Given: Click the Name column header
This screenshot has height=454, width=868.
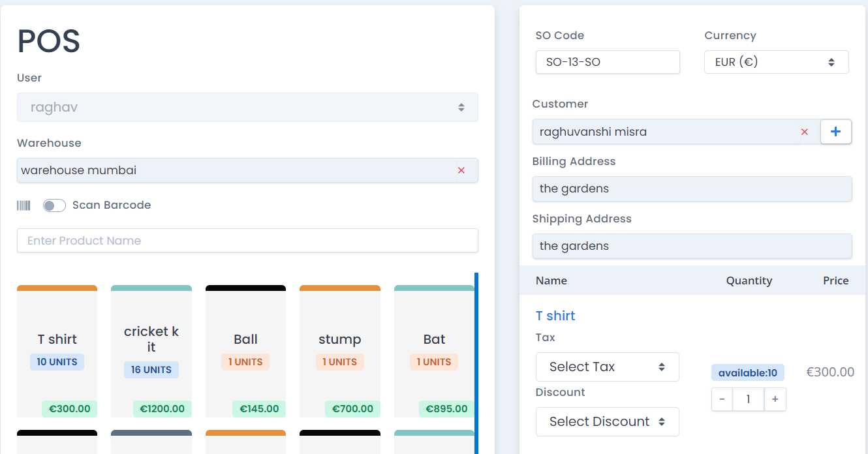Looking at the screenshot, I should click(x=551, y=280).
